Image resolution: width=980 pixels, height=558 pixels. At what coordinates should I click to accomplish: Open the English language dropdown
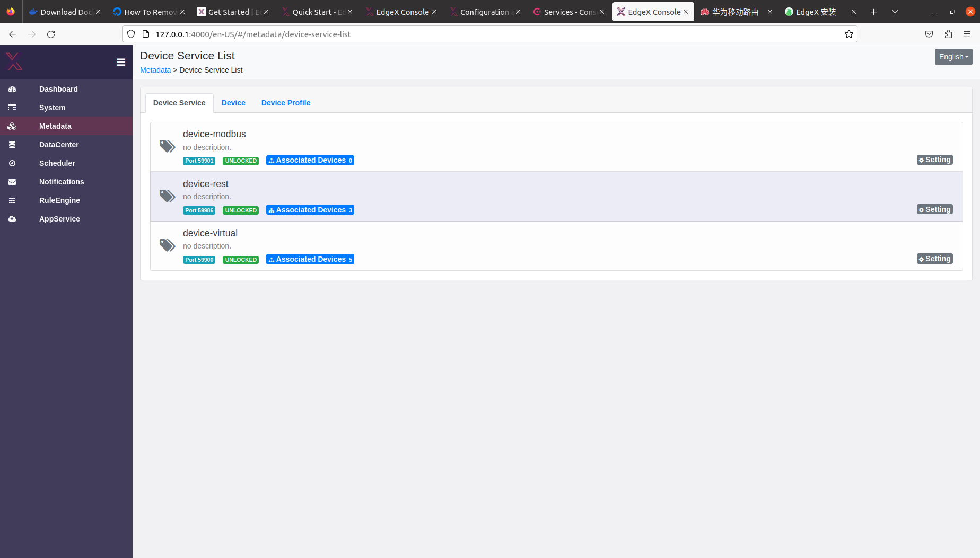[953, 56]
